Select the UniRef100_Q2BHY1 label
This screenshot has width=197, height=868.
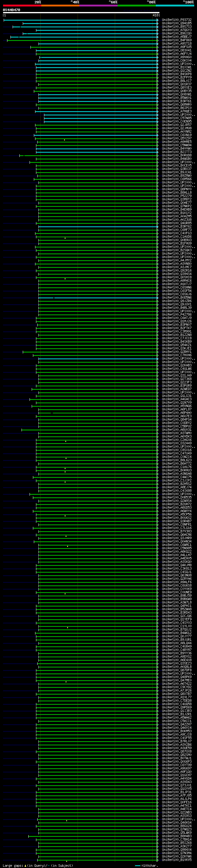(x=177, y=352)
